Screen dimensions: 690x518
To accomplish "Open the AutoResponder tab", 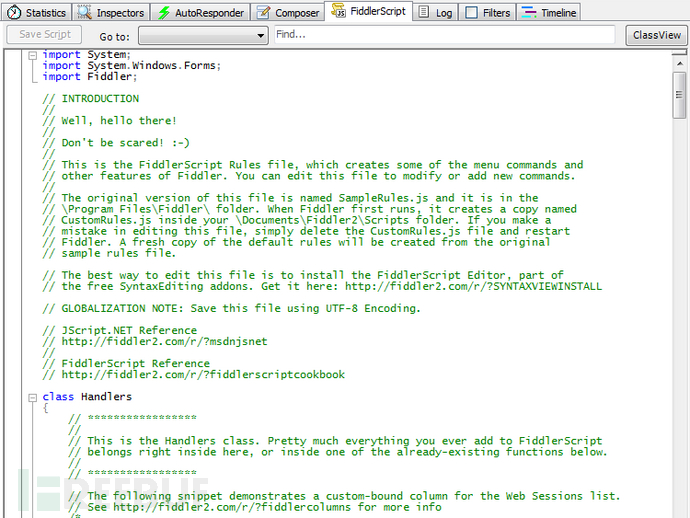I will [x=201, y=12].
